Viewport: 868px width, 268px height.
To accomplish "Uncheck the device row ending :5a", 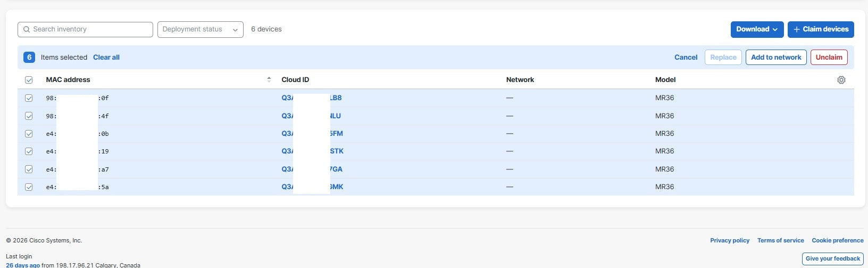I will 29,187.
